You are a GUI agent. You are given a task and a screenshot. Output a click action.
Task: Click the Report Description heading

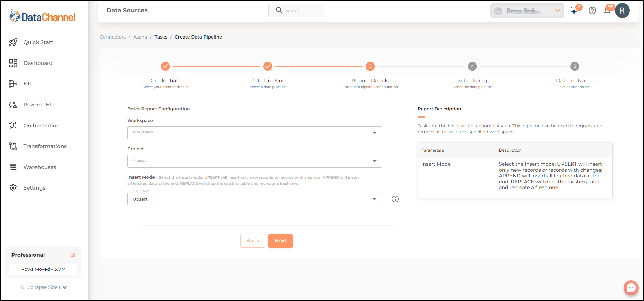[x=441, y=109]
